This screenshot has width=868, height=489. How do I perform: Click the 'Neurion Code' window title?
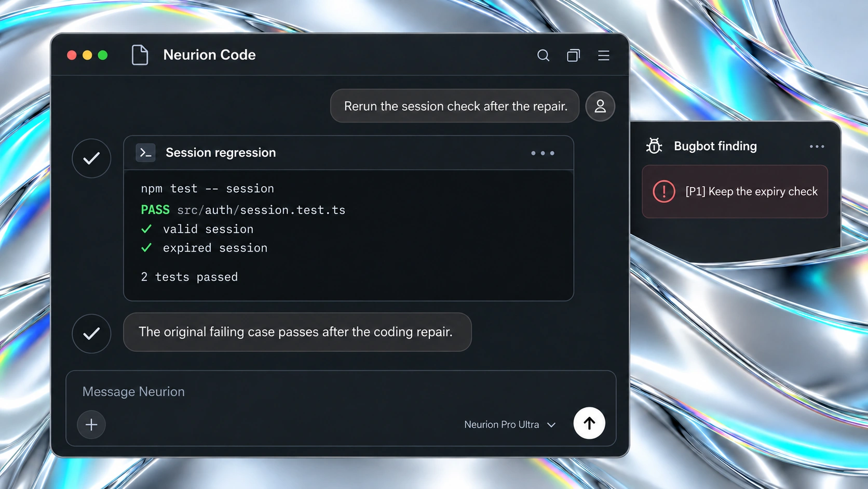pos(209,55)
